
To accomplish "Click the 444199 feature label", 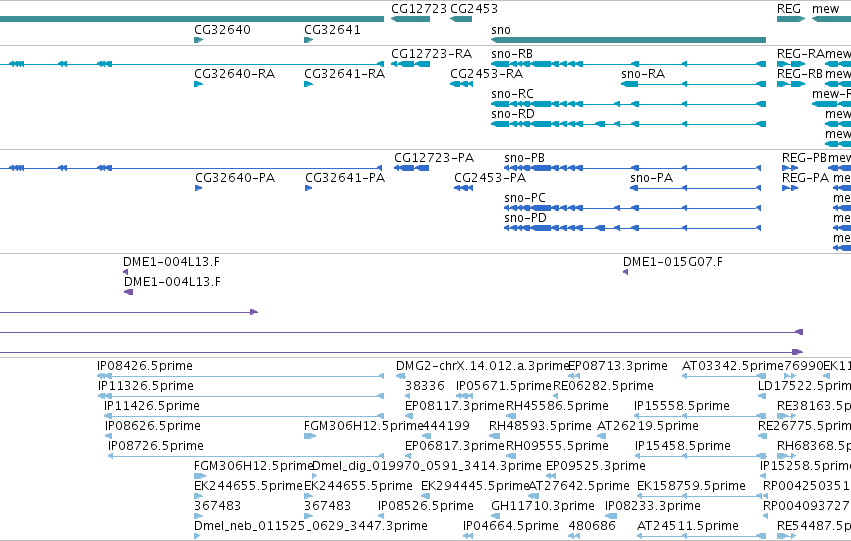I will click(446, 426).
